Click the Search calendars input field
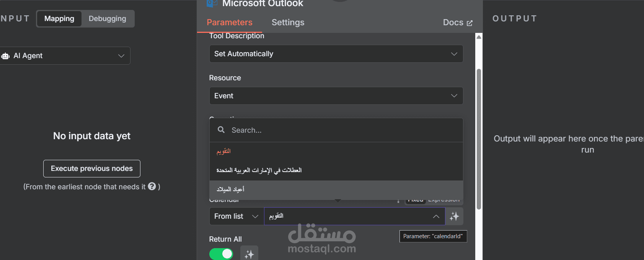The width and height of the screenshot is (644, 260). tap(336, 130)
